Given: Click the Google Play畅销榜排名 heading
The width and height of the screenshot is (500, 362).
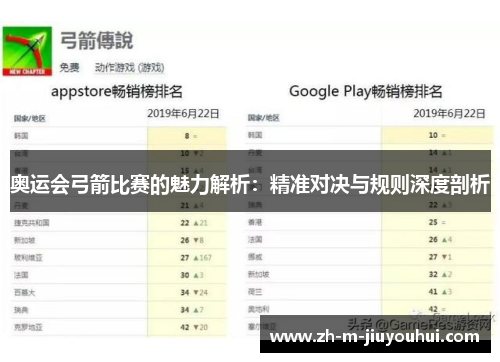Looking at the screenshot, I should point(366,91).
